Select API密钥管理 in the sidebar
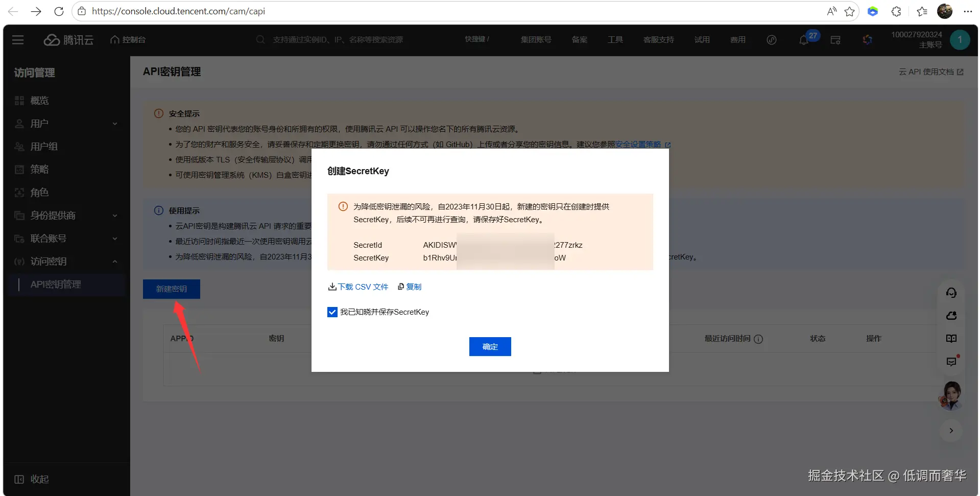980x496 pixels. pyautogui.click(x=66, y=285)
